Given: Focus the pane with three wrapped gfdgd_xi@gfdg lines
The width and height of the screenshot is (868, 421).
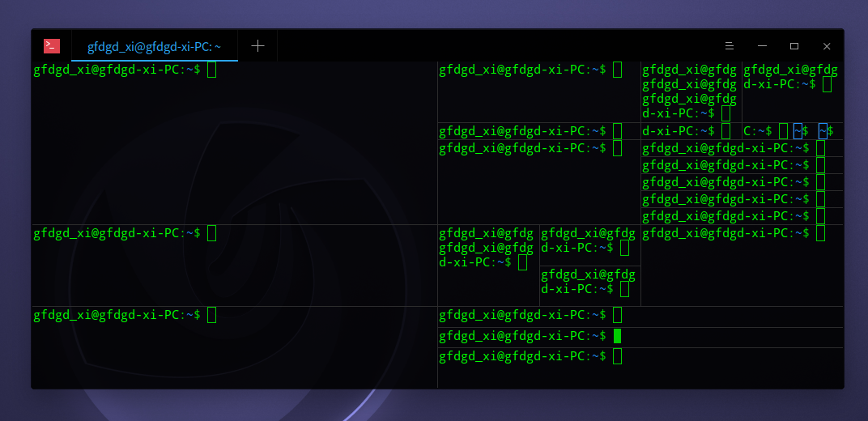Looking at the screenshot, I should [691, 91].
